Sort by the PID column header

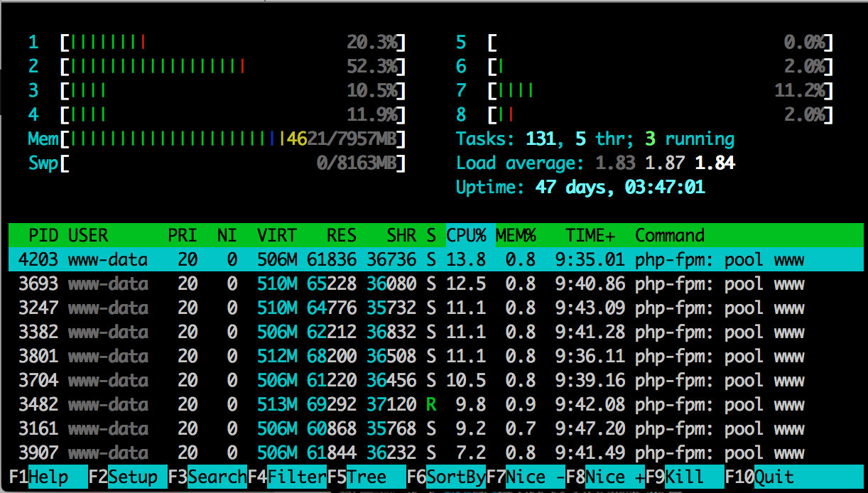point(43,235)
